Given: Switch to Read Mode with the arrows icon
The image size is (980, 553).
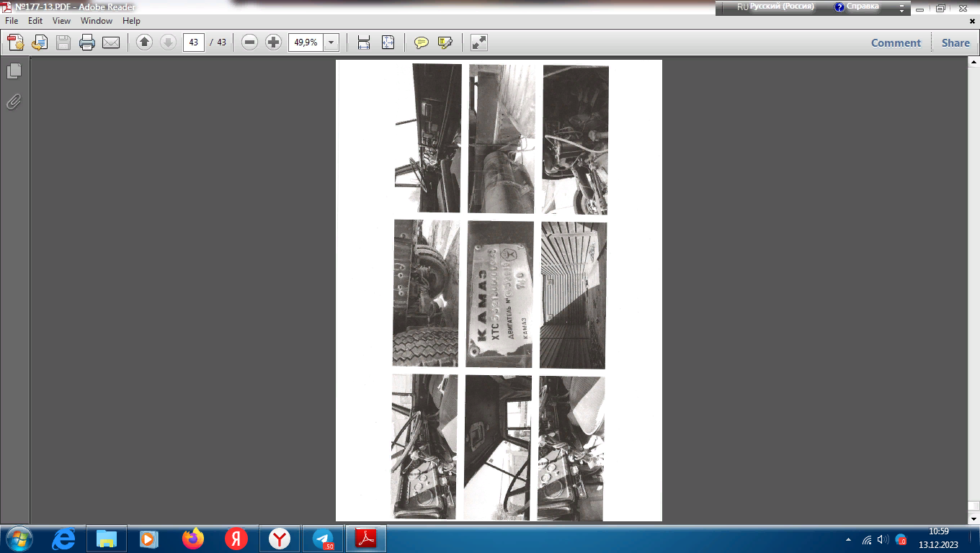Looking at the screenshot, I should tap(479, 42).
